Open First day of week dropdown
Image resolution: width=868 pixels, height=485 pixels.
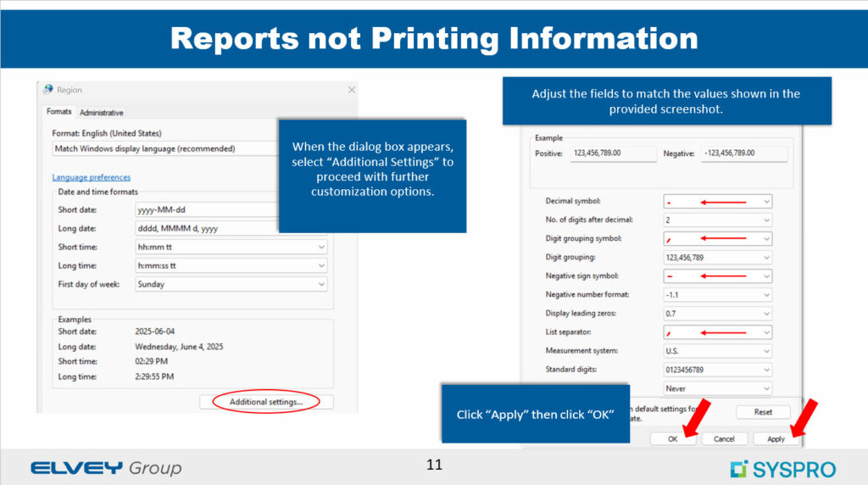[231, 284]
